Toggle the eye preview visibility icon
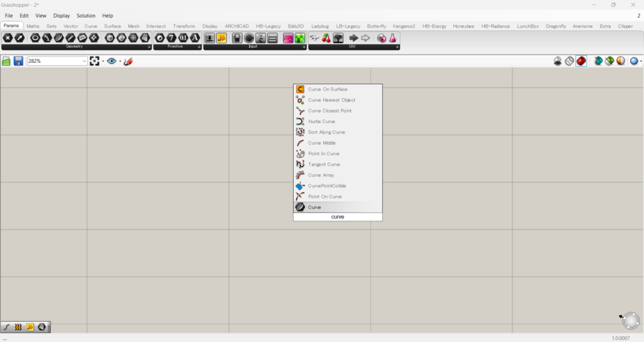This screenshot has height=342, width=644. click(x=111, y=61)
